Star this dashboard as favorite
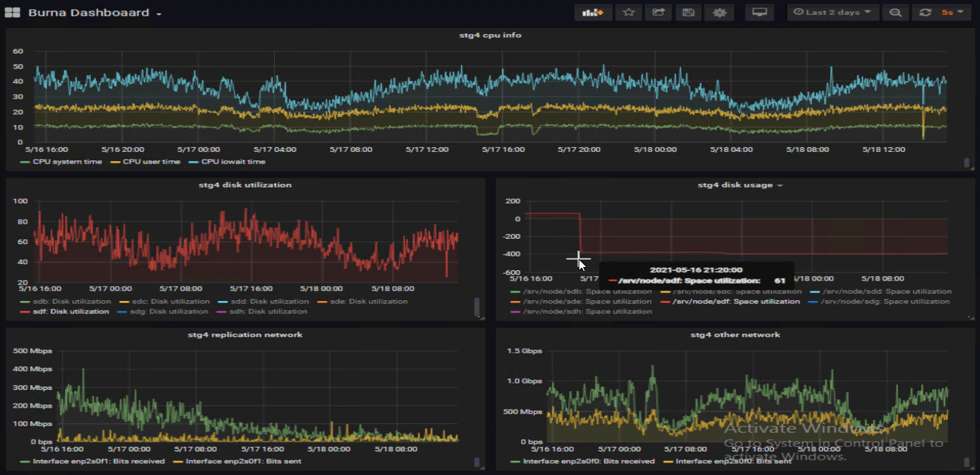 [x=628, y=12]
